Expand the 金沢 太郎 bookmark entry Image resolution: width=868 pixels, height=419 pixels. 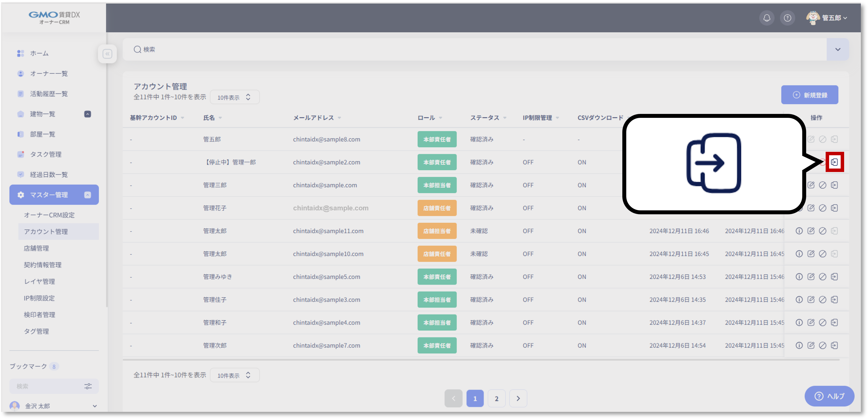[x=95, y=406]
